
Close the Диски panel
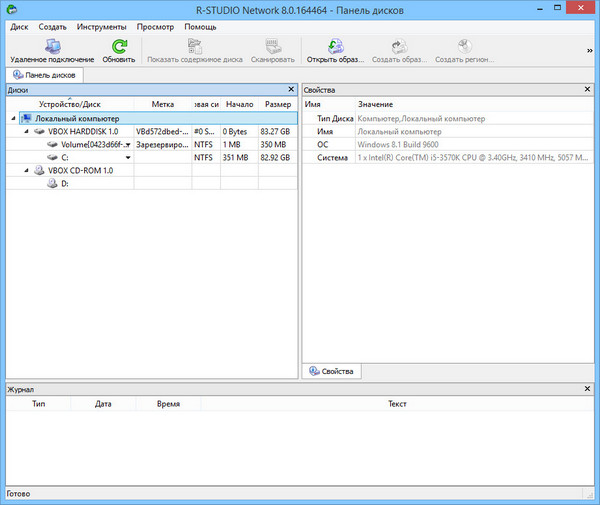(292, 90)
